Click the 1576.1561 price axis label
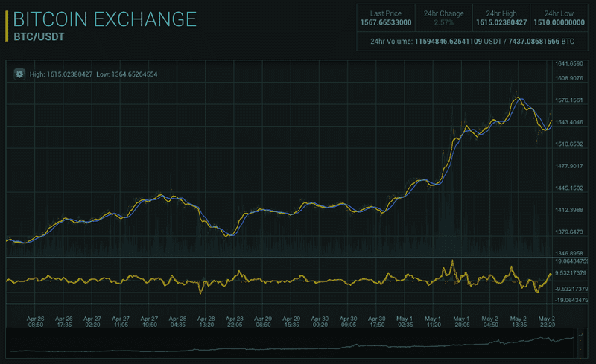 click(569, 100)
